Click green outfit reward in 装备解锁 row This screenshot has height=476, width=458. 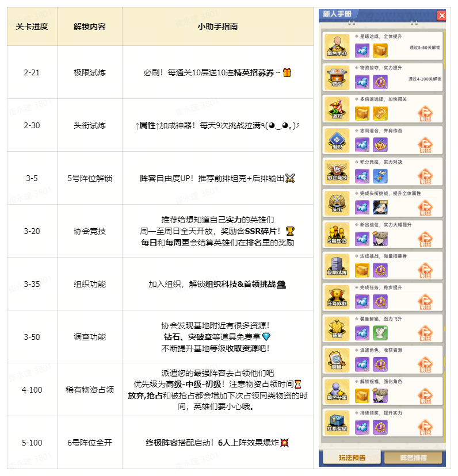[x=380, y=333]
